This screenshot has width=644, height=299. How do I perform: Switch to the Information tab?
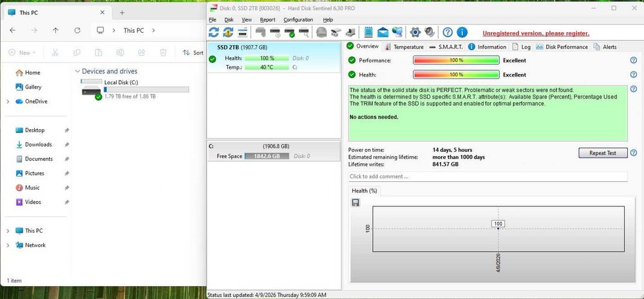pyautogui.click(x=488, y=47)
